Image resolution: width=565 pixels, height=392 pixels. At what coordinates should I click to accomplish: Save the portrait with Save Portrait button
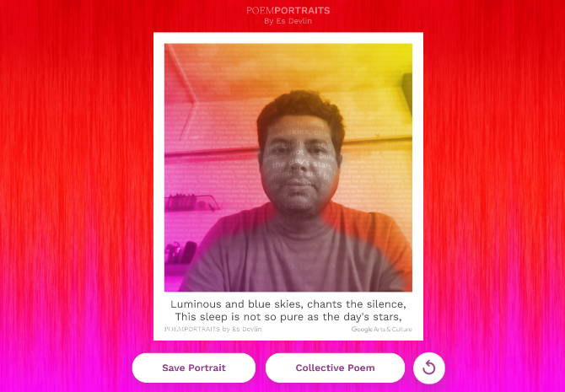194,368
